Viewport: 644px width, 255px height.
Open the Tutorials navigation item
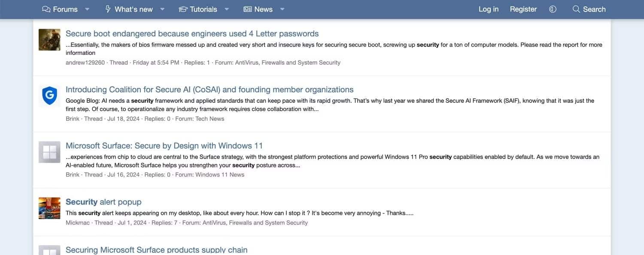coord(198,9)
